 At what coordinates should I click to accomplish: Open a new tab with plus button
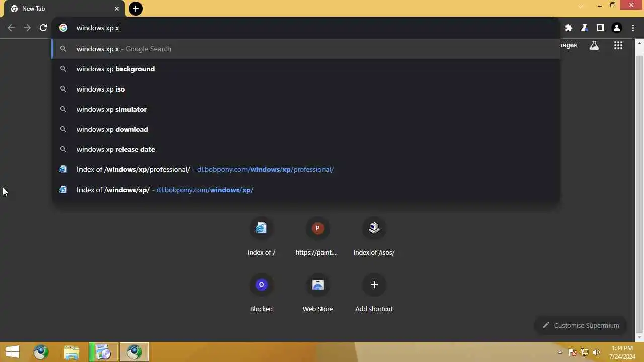(x=136, y=9)
